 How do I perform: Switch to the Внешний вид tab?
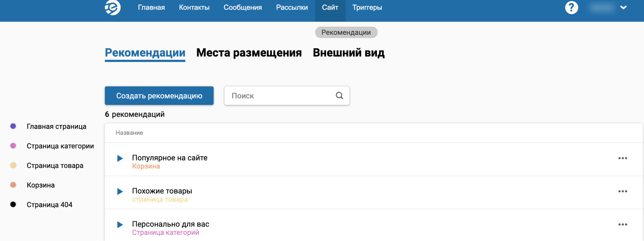click(349, 53)
